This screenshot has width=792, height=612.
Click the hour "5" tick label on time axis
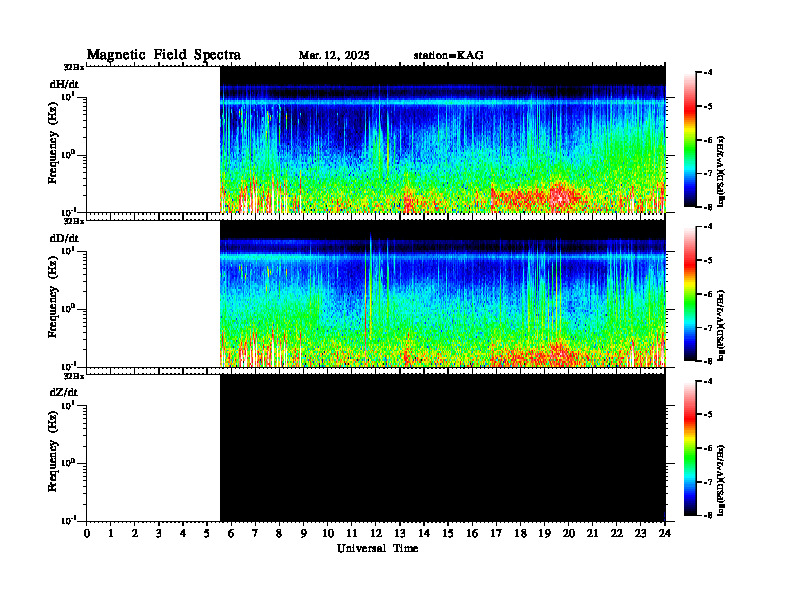pyautogui.click(x=207, y=534)
